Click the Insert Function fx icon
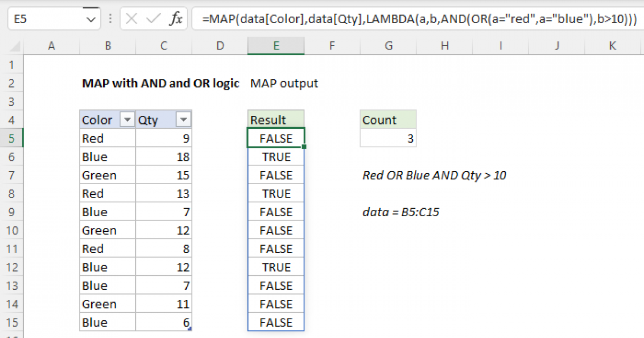Viewport: 644px width, 338px height. point(175,19)
